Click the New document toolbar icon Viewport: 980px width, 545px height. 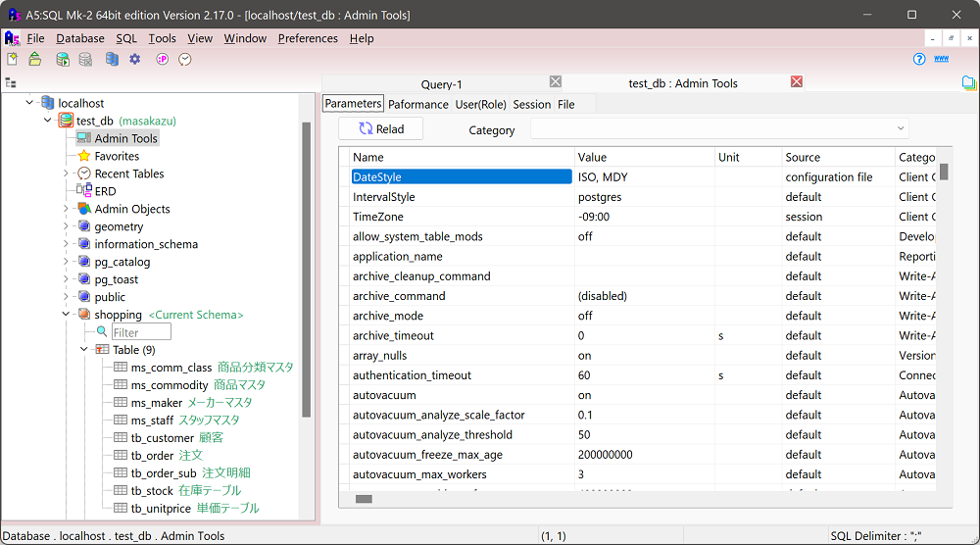pyautogui.click(x=13, y=60)
